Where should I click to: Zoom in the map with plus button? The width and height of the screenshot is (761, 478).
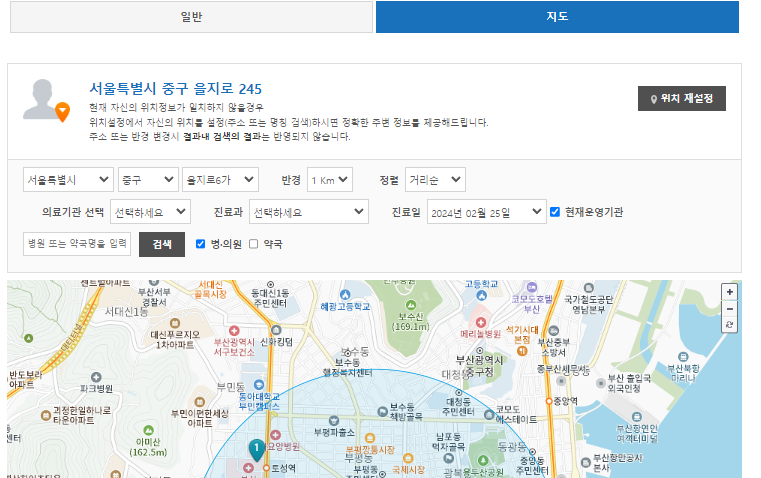(x=729, y=292)
